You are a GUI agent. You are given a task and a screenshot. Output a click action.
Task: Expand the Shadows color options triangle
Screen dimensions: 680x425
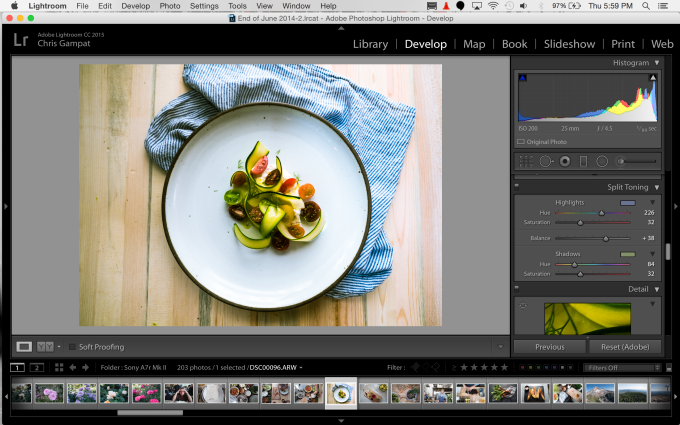pos(652,254)
